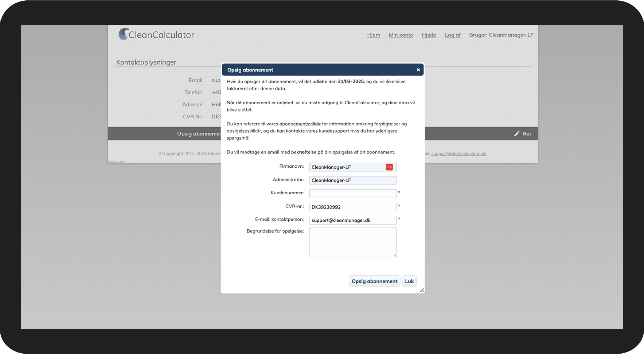Click into the Administrator field
644x354 pixels.
(x=352, y=180)
